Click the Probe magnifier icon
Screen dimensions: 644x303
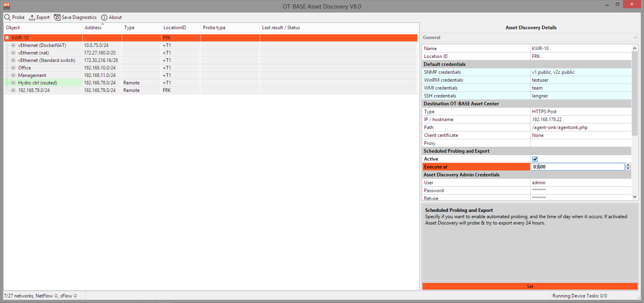click(x=7, y=17)
